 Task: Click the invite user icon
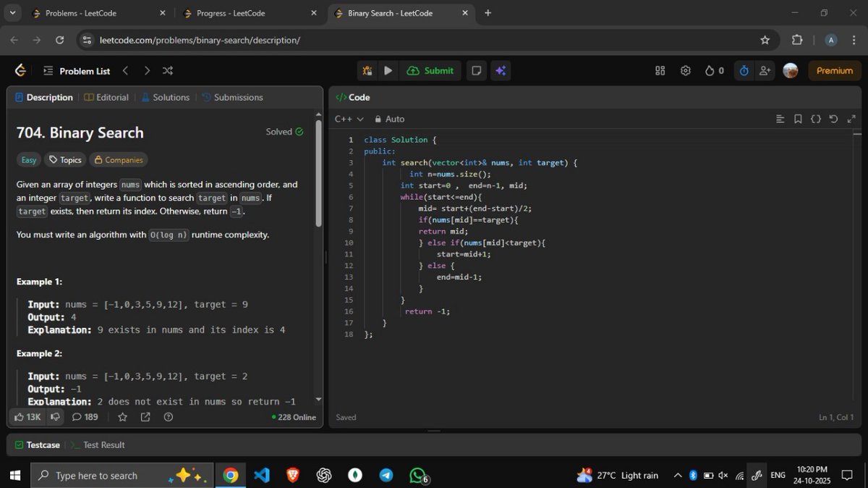pyautogui.click(x=765, y=70)
